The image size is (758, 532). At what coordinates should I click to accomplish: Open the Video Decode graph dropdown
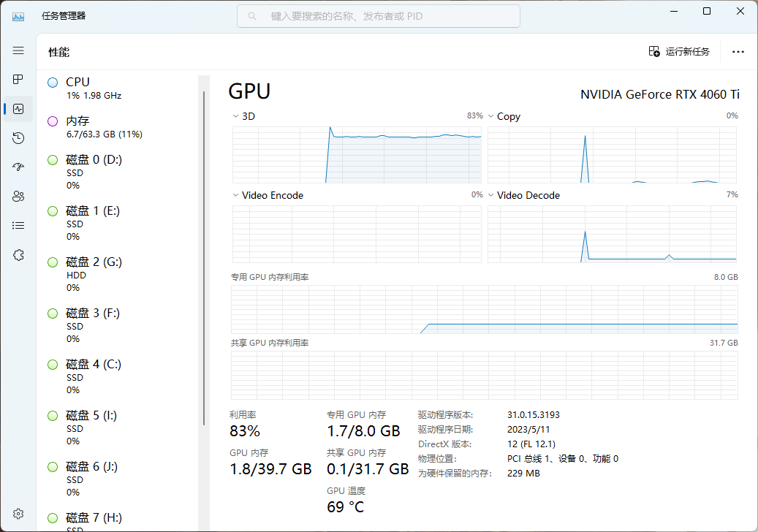tap(491, 195)
